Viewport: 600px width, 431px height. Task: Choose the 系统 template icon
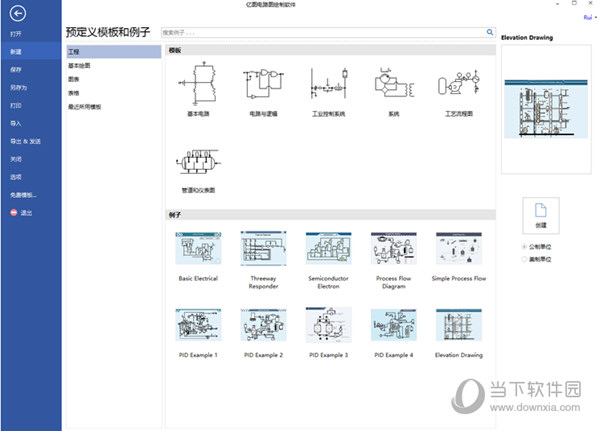click(x=392, y=87)
